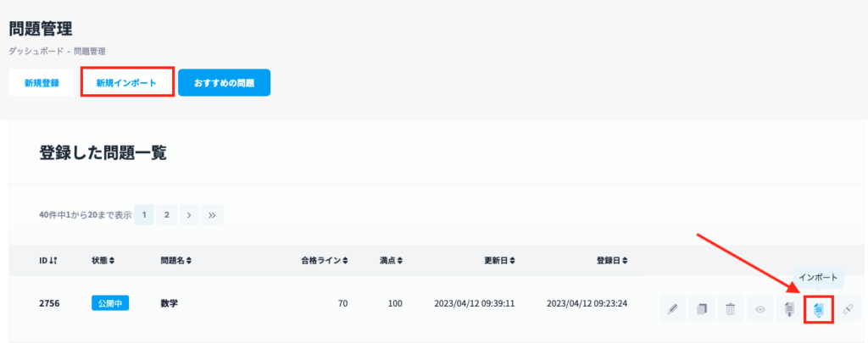Select registered date 2023/04/12 09:23:24

pos(587,303)
